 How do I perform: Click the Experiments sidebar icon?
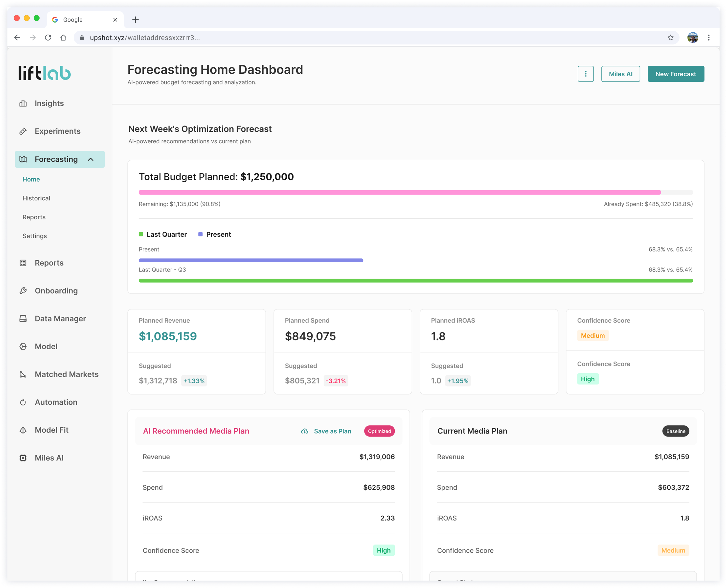pyautogui.click(x=23, y=131)
